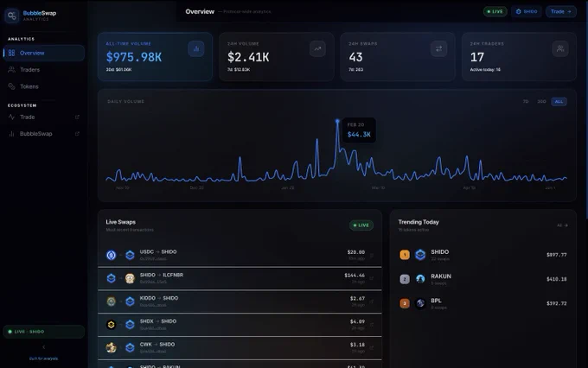Viewport: 588px width, 368px height.
Task: Open the Overview sidebar item
Action: 44,53
